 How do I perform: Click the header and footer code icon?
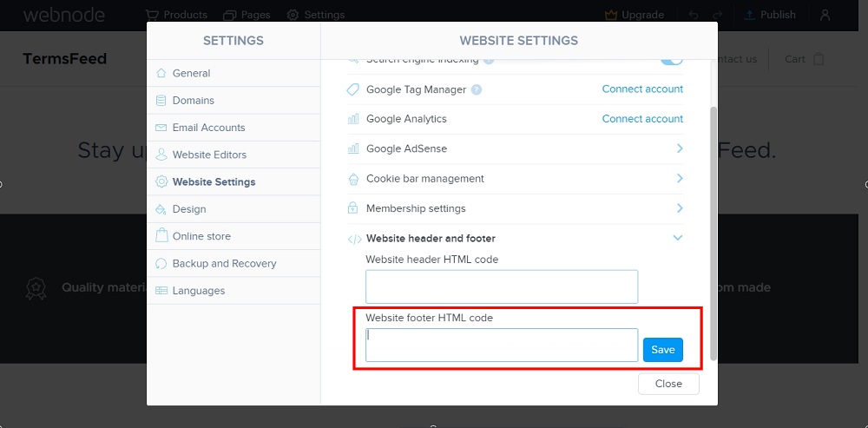[354, 240]
